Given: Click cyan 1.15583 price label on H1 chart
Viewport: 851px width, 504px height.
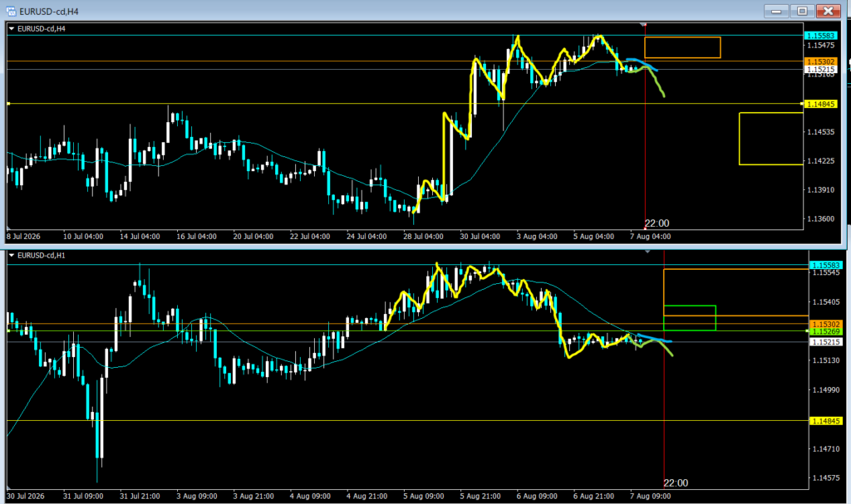Looking at the screenshot, I should pyautogui.click(x=825, y=266).
